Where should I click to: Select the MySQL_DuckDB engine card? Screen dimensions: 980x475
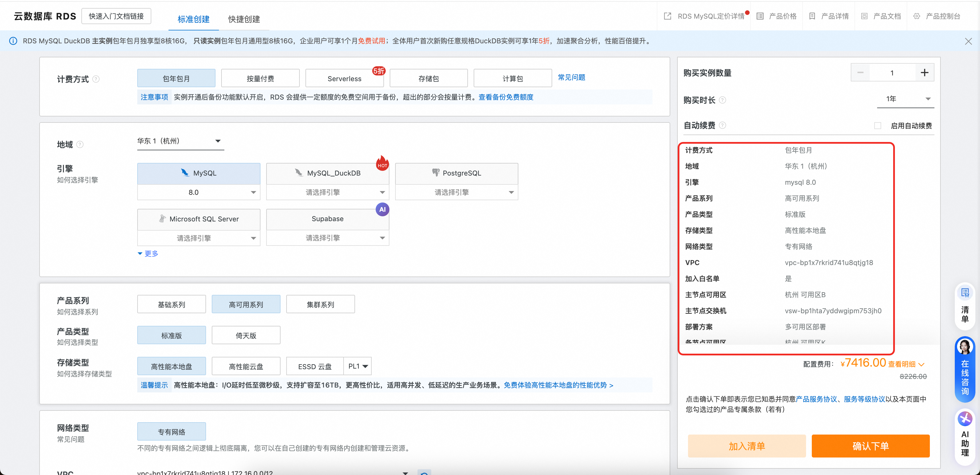tap(328, 174)
